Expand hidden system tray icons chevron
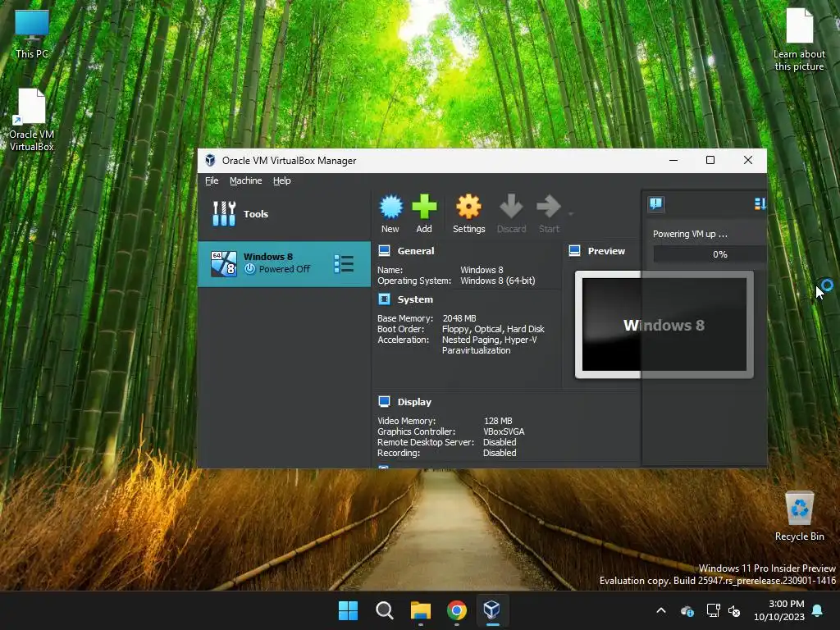The height and width of the screenshot is (630, 840). point(661,610)
